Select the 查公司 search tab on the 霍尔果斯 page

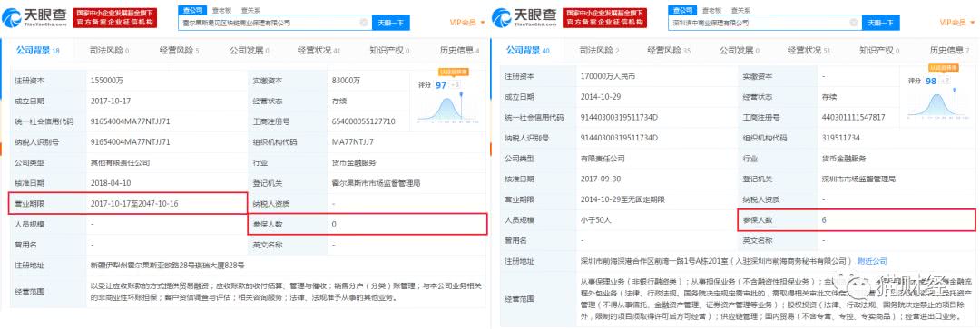pos(192,10)
